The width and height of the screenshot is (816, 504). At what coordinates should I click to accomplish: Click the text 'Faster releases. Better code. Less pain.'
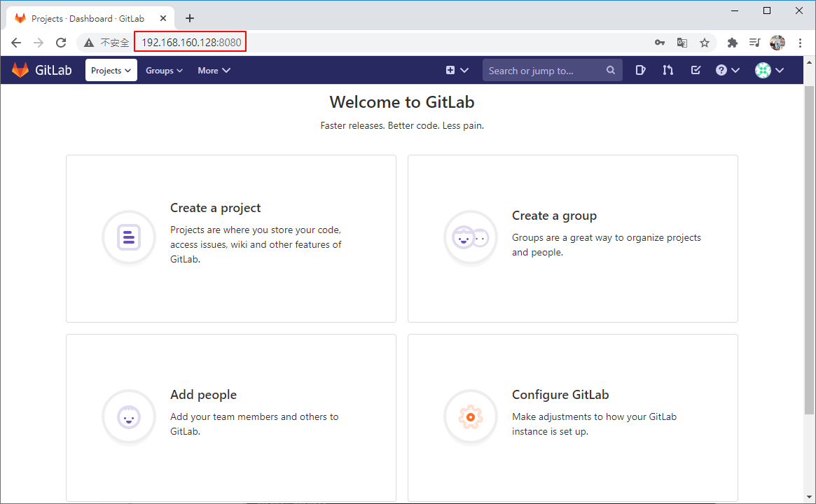(x=402, y=125)
